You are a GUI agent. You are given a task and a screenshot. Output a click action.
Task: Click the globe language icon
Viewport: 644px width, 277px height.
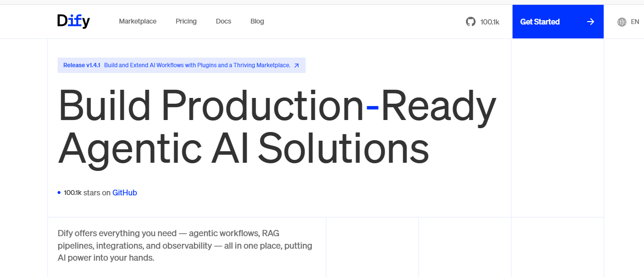point(622,22)
